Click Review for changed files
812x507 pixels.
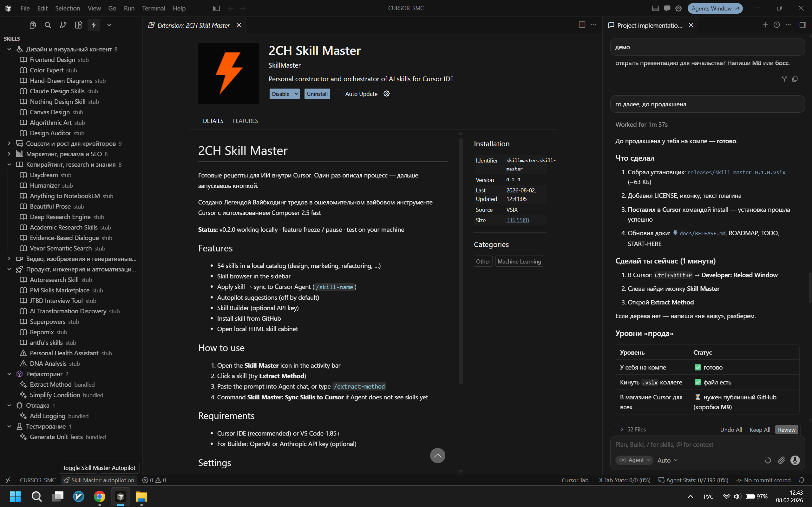[x=787, y=430]
